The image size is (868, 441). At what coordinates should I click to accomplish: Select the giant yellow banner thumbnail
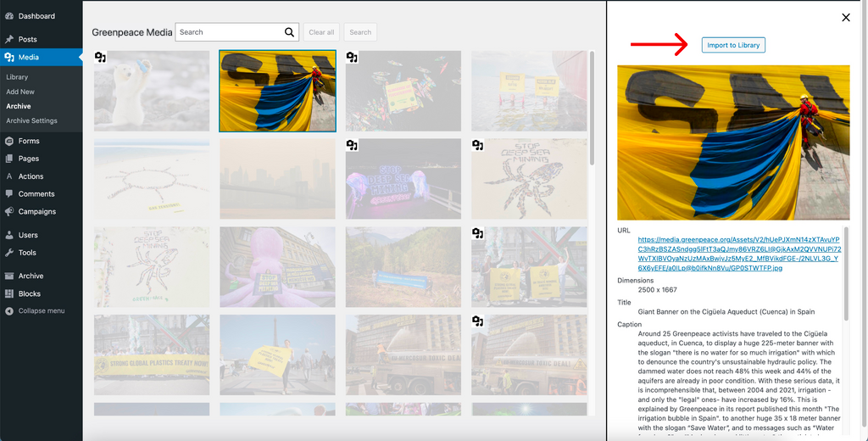pyautogui.click(x=277, y=91)
